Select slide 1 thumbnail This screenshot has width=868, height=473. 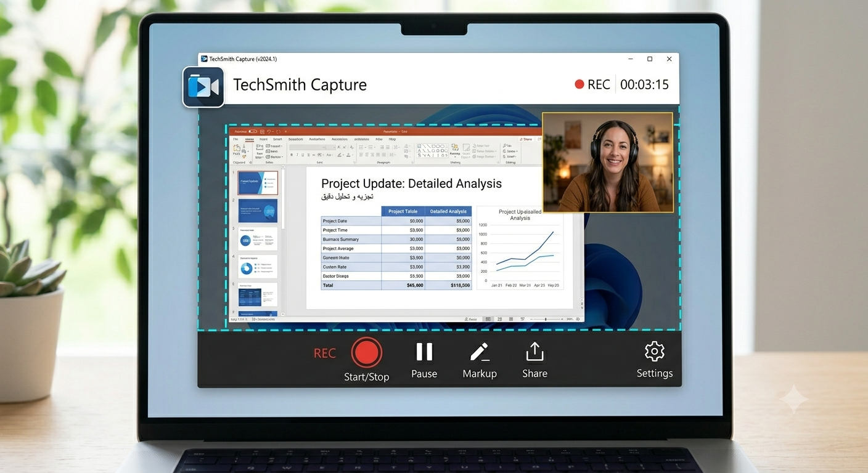click(x=258, y=183)
